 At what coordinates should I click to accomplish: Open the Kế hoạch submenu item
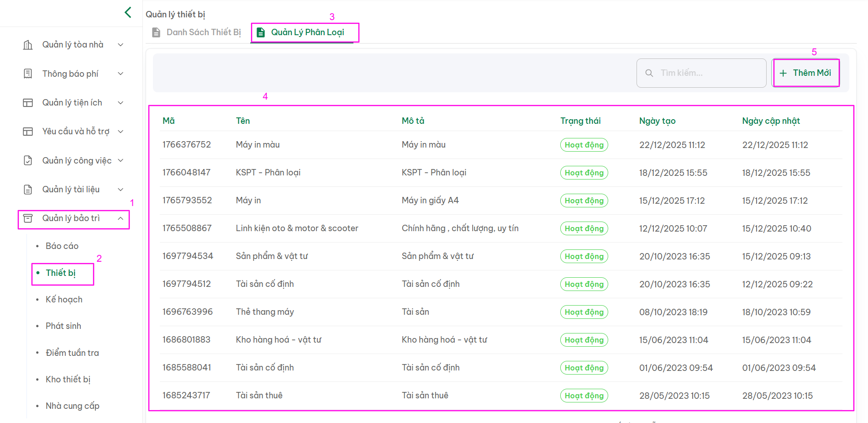(64, 300)
